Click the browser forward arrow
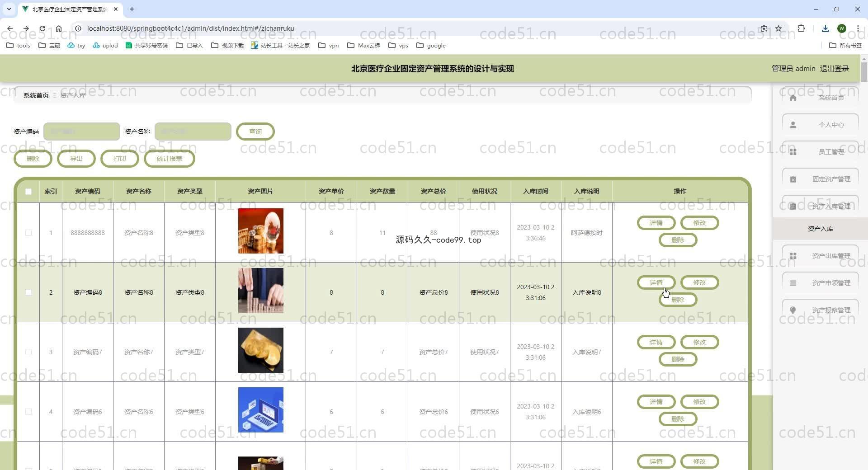The height and width of the screenshot is (470, 868). 26,28
